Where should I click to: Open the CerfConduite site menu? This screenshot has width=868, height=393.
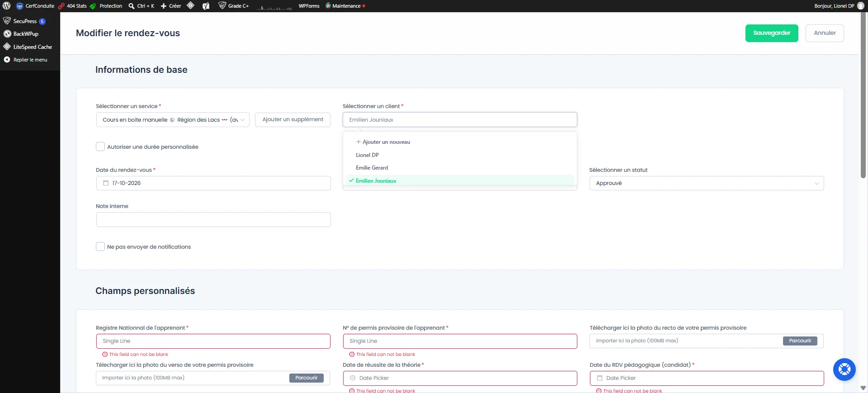click(35, 6)
